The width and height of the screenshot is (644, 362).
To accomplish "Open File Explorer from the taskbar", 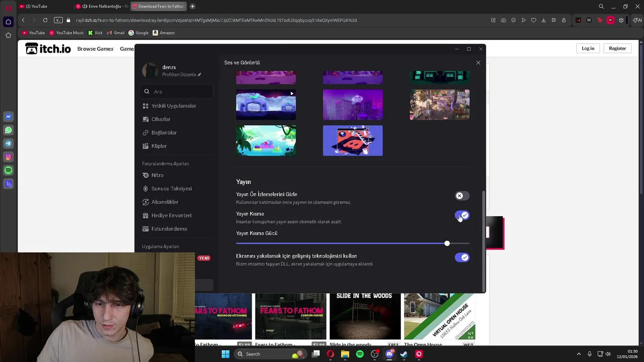I will click(x=345, y=354).
